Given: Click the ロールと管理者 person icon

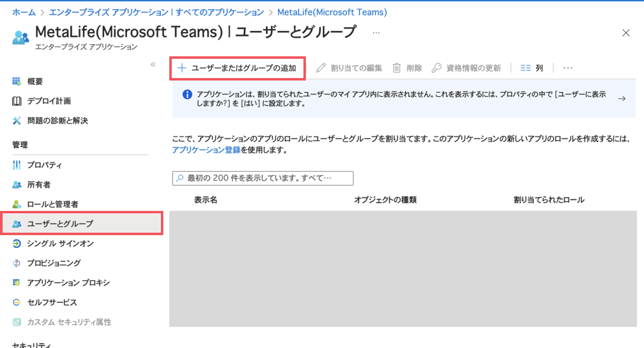Looking at the screenshot, I should pyautogui.click(x=17, y=204).
